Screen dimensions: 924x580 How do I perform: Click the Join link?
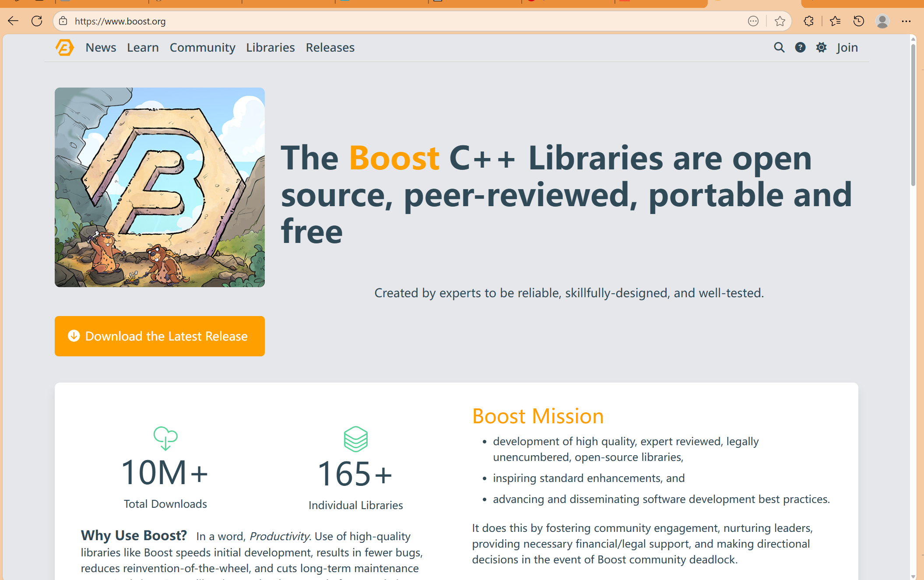[x=847, y=47]
